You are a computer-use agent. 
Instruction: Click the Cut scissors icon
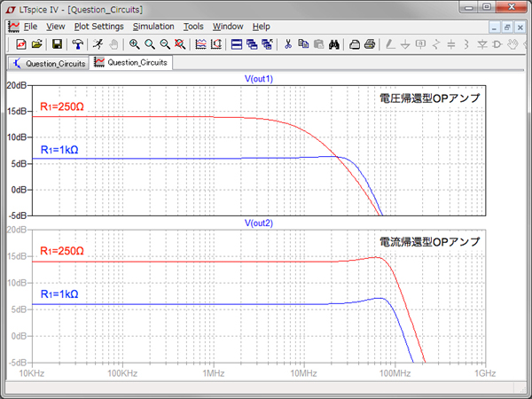tap(287, 43)
